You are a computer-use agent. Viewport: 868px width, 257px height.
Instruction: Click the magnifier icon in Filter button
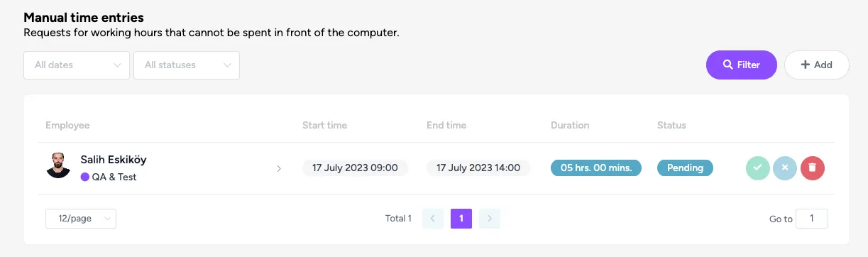[727, 65]
